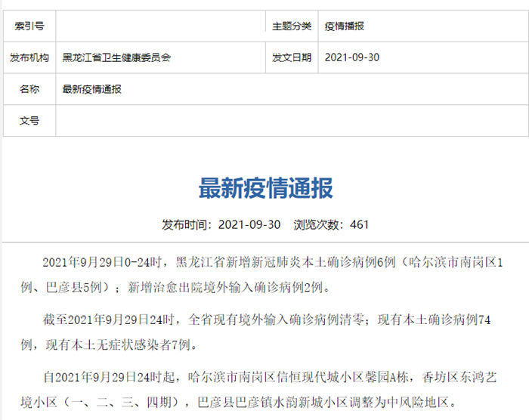Click the paragraph starting 2021年9月29日0-24时
529x420 pixels.
pyautogui.click(x=264, y=275)
